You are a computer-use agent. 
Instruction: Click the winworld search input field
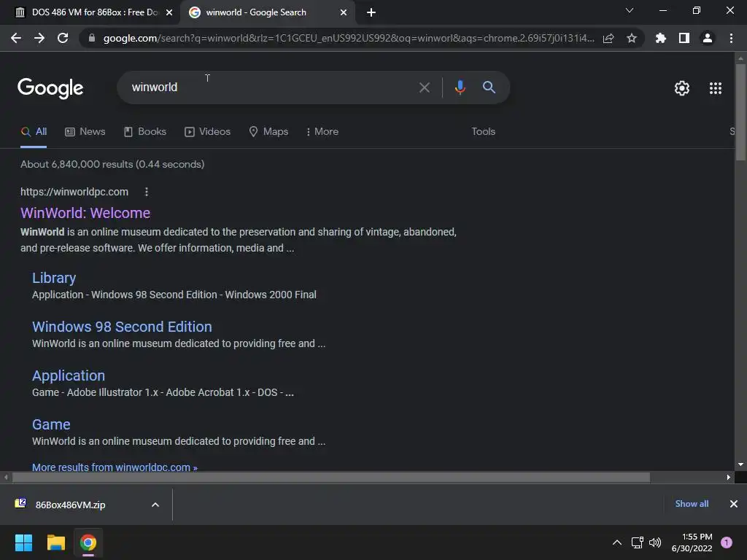click(267, 87)
